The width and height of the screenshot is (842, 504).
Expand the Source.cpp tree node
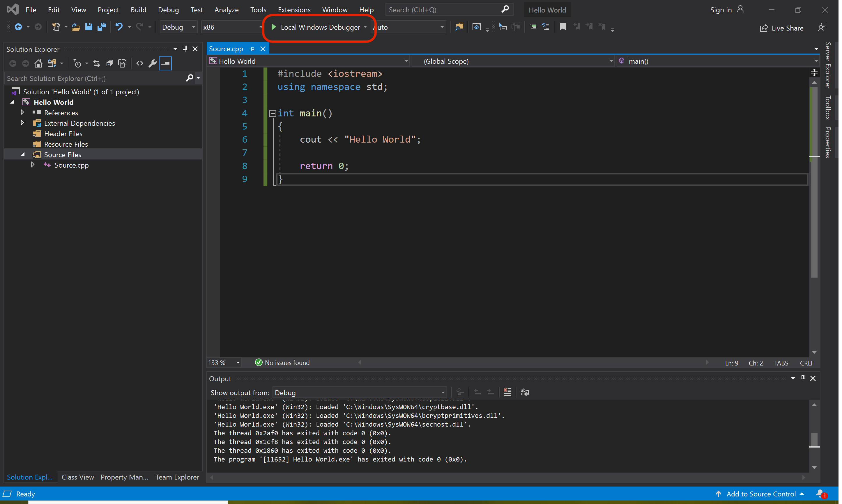pos(33,165)
